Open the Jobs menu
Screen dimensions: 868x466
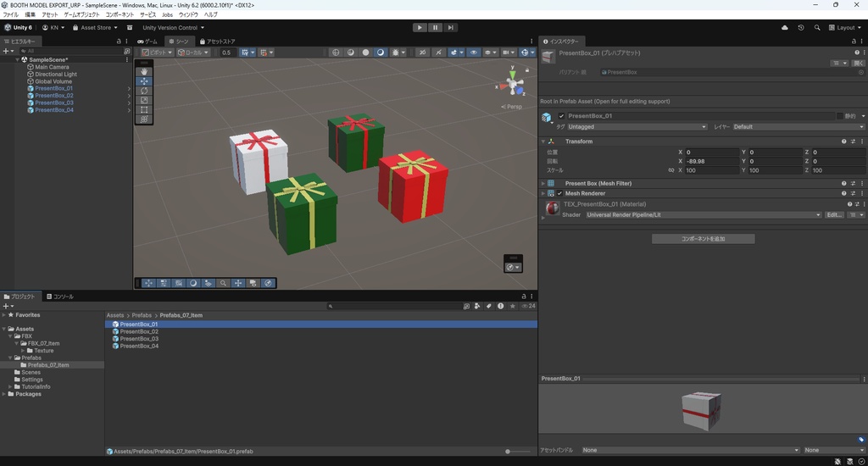pyautogui.click(x=167, y=15)
